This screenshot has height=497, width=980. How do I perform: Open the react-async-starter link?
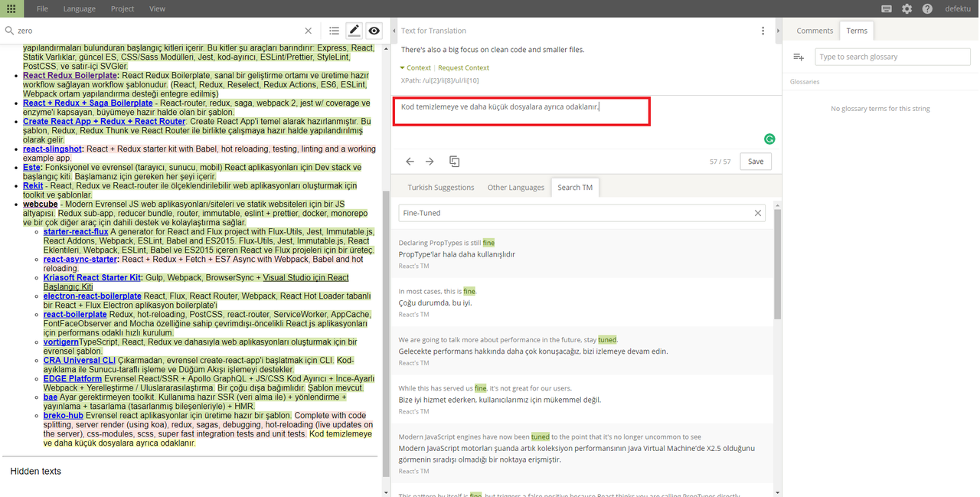click(x=80, y=260)
